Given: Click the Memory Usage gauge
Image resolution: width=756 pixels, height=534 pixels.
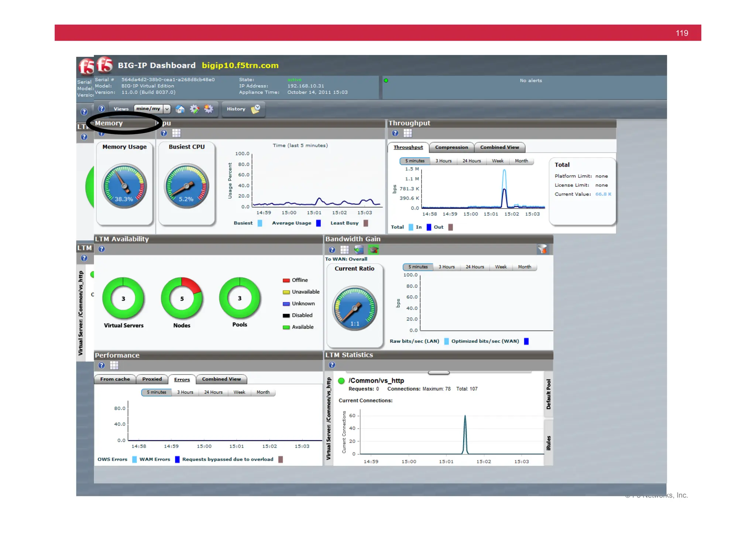Looking at the screenshot, I should (x=124, y=186).
